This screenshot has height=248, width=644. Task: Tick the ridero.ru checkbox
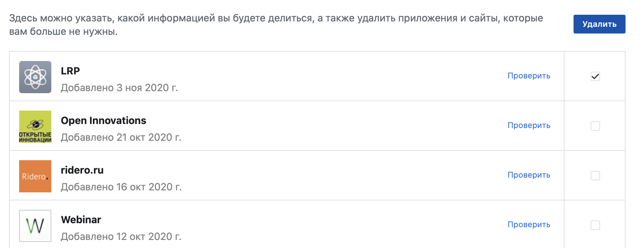[595, 176]
